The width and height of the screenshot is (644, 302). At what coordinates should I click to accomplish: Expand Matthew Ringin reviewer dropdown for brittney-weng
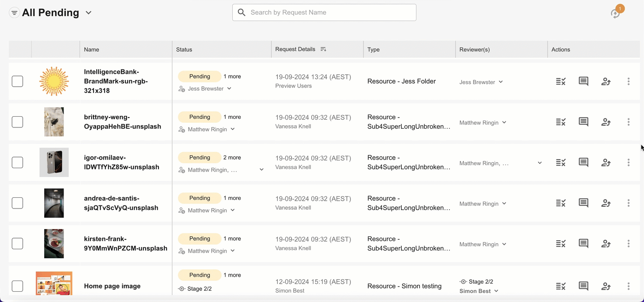point(504,123)
